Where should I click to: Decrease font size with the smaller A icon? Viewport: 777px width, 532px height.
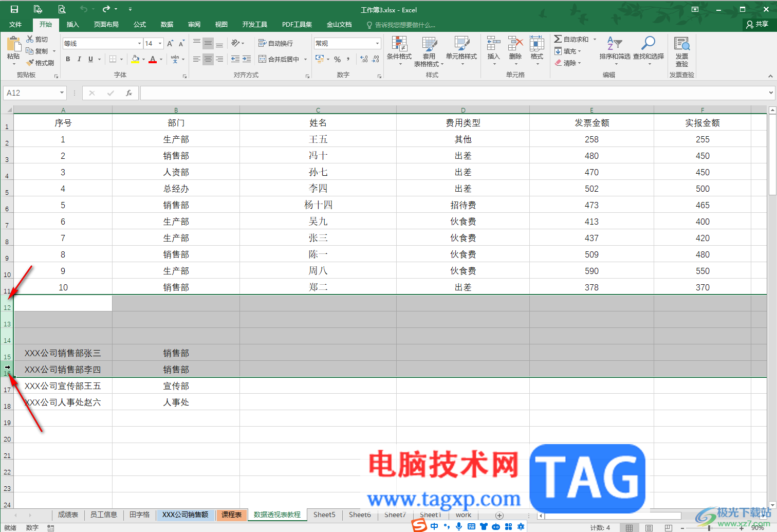coord(181,44)
